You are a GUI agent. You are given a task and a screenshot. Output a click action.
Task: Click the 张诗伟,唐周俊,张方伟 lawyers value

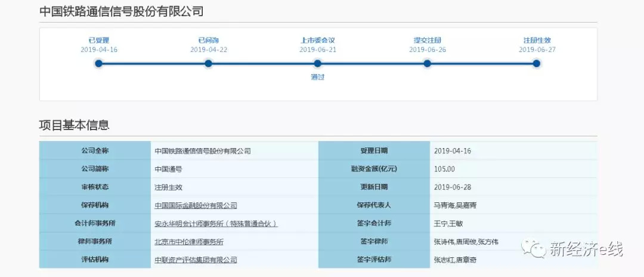pyautogui.click(x=466, y=241)
